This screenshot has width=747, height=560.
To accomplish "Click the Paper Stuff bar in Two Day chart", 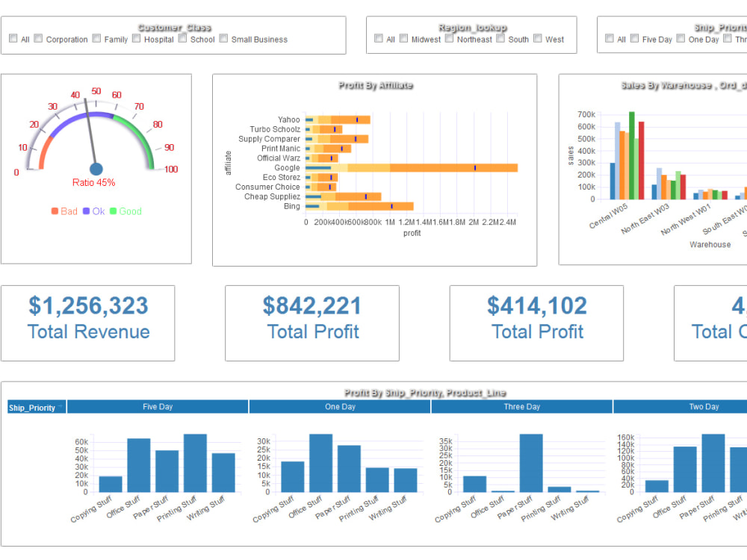I will coord(713,463).
